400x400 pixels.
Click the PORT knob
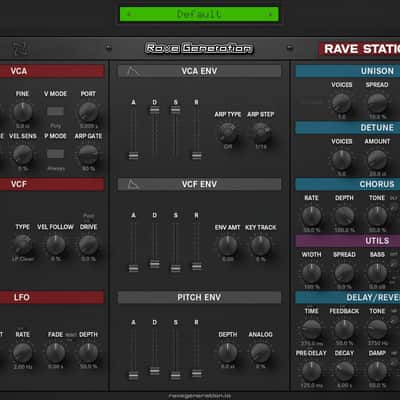point(88,112)
